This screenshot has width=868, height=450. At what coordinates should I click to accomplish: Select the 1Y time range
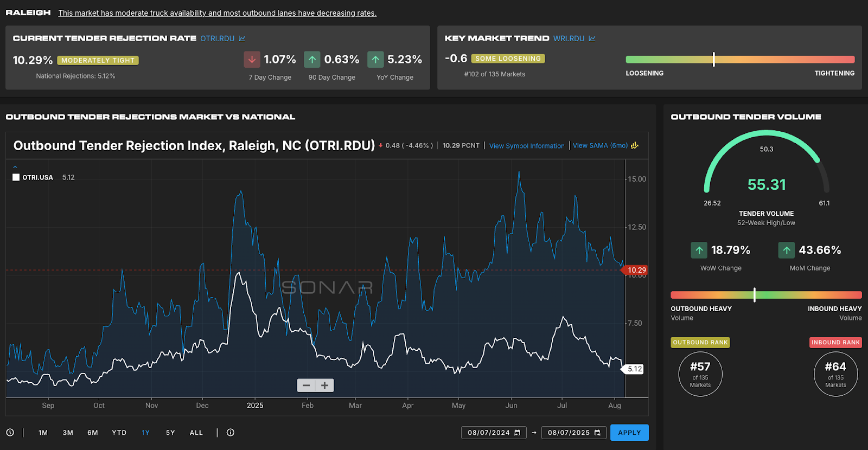click(x=145, y=433)
